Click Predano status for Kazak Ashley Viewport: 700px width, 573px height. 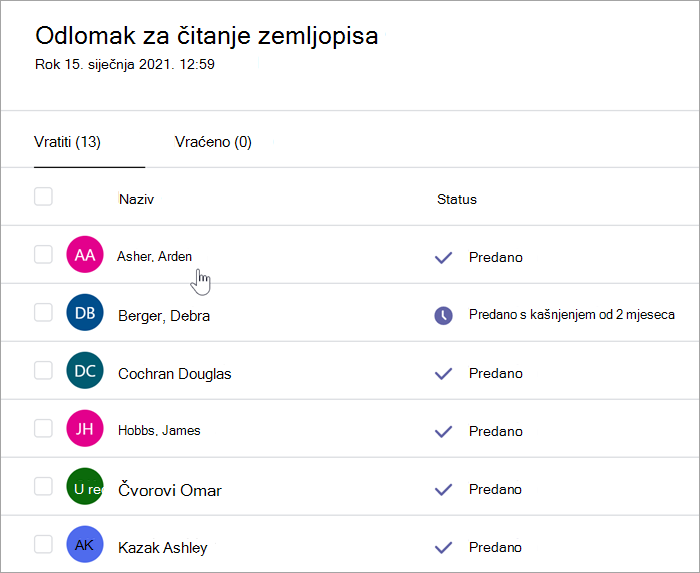coord(496,548)
